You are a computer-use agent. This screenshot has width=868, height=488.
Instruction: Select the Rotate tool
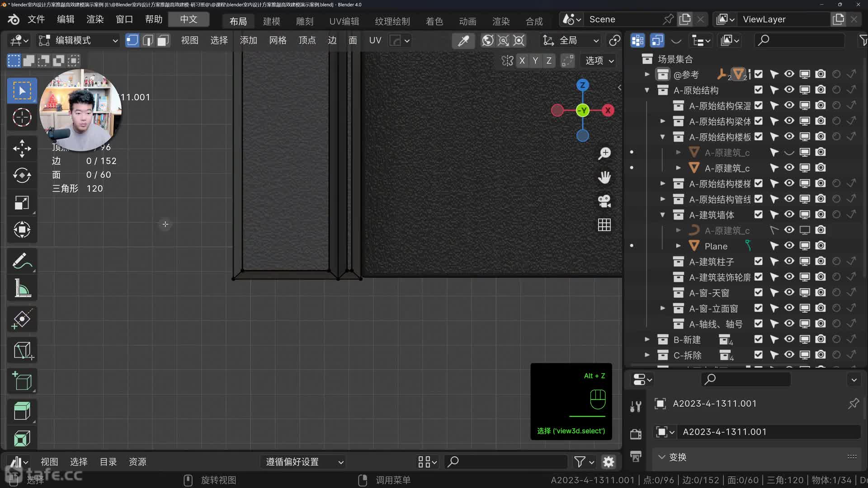tap(22, 175)
